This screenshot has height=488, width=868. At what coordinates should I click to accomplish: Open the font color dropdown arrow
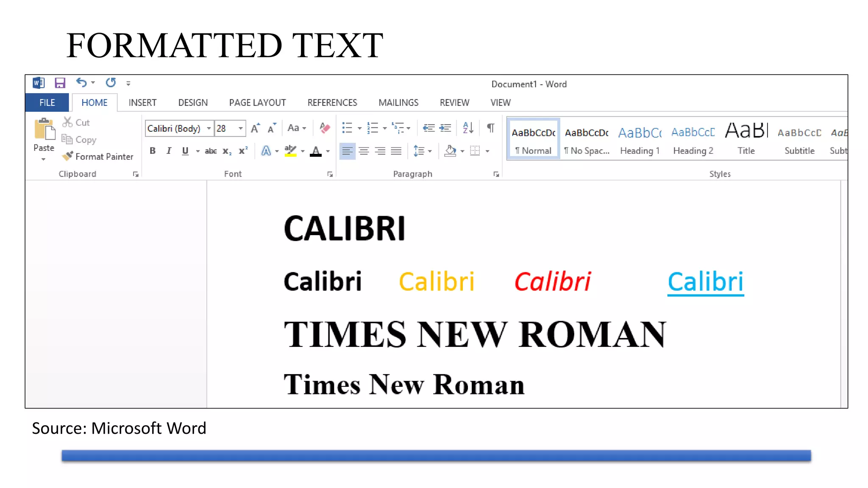click(x=328, y=151)
